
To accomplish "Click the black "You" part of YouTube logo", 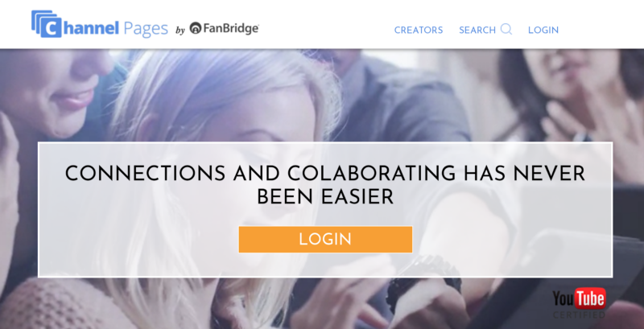I will (x=563, y=299).
